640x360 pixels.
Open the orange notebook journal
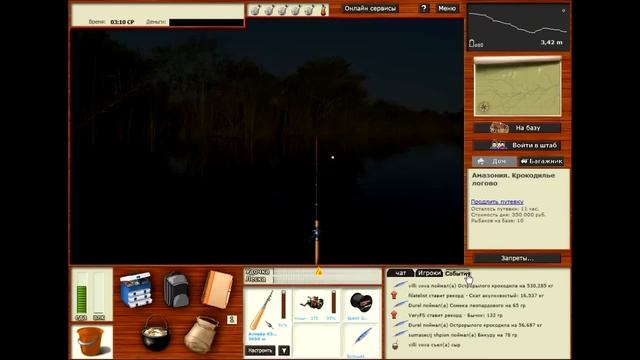click(217, 289)
